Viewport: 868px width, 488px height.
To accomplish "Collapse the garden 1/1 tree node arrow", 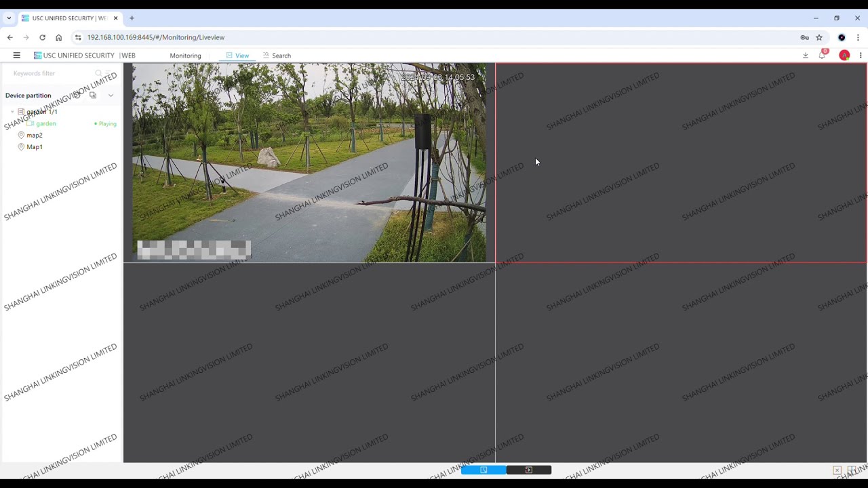I will 12,112.
